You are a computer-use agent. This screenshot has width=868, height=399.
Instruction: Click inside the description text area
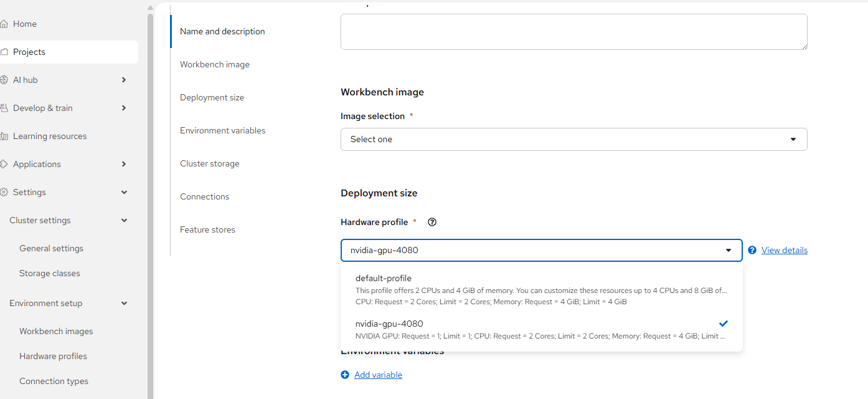[x=573, y=31]
